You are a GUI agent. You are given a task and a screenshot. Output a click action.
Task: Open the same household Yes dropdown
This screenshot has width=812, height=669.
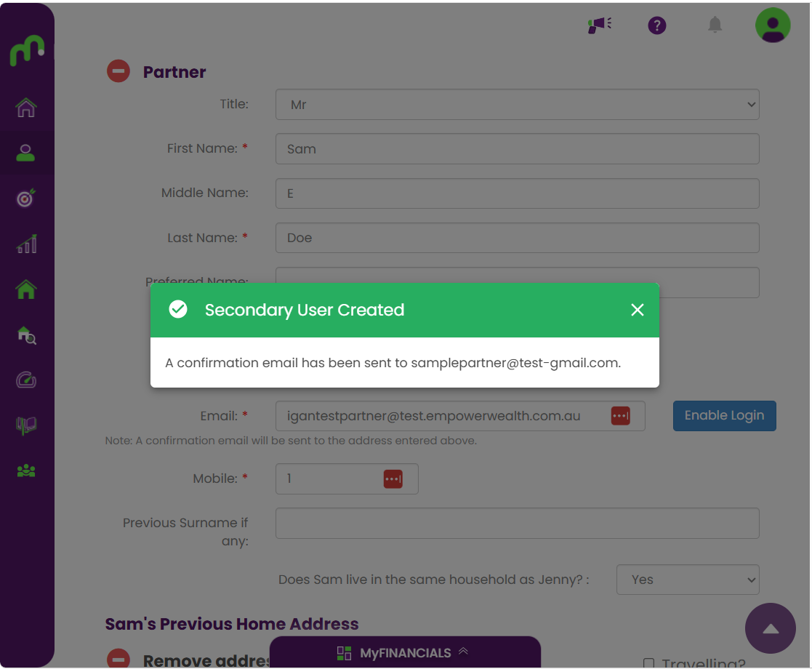[x=687, y=580]
